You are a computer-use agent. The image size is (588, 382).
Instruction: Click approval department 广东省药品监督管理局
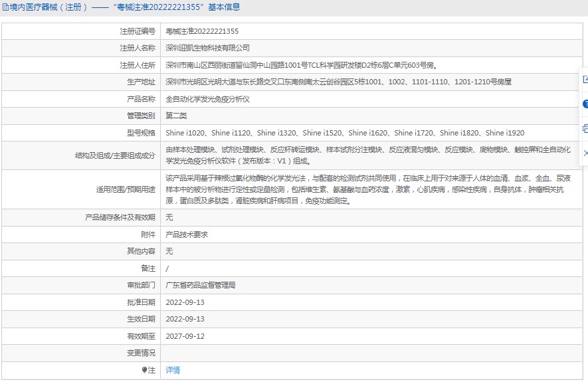pos(201,285)
